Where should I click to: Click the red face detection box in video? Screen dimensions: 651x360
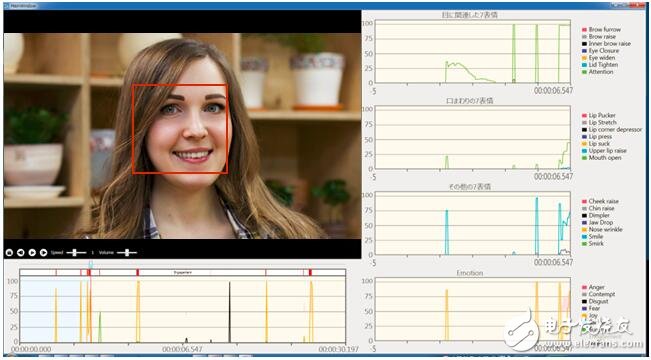180,129
